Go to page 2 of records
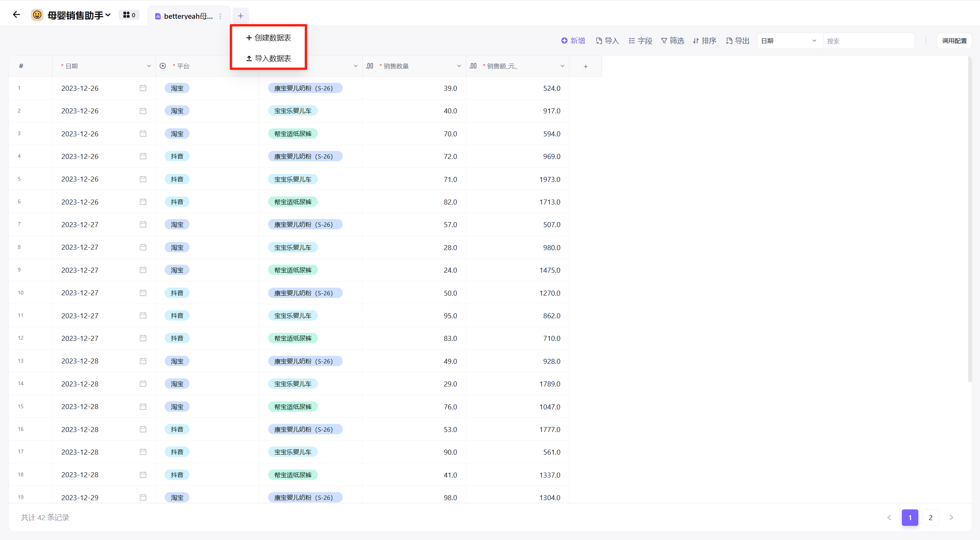This screenshot has height=540, width=980. click(931, 517)
